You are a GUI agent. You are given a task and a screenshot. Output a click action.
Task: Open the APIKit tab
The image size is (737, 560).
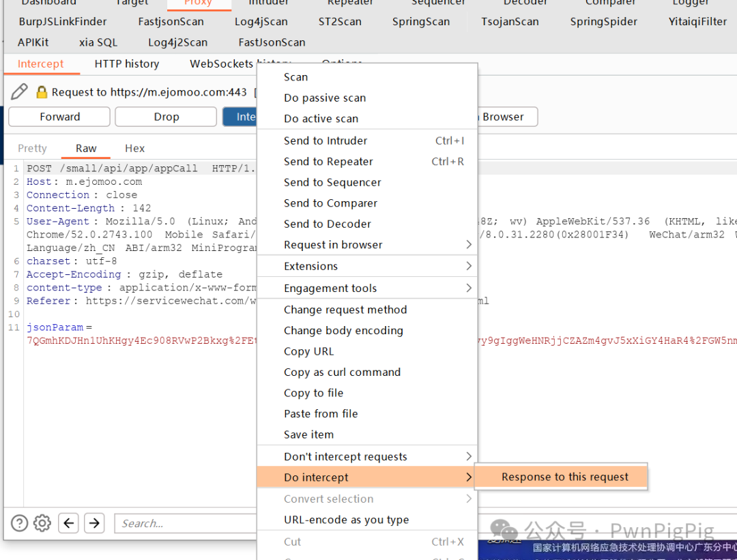(x=33, y=42)
